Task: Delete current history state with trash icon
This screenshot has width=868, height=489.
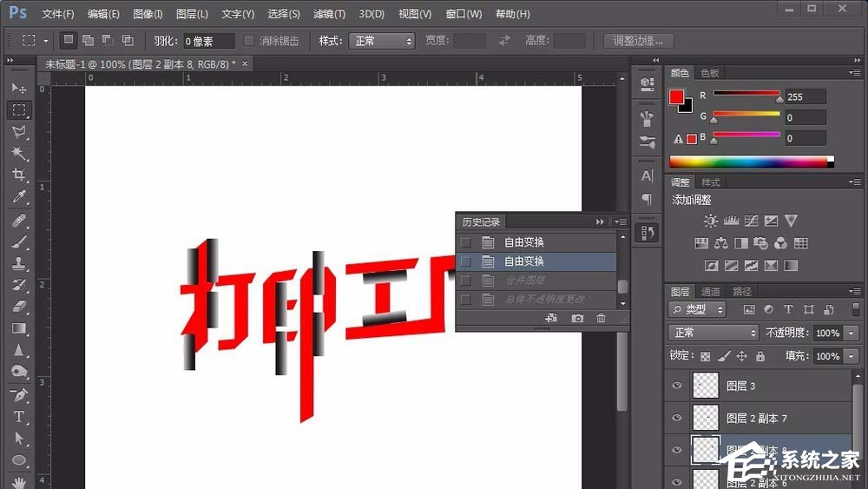Action: [x=602, y=319]
